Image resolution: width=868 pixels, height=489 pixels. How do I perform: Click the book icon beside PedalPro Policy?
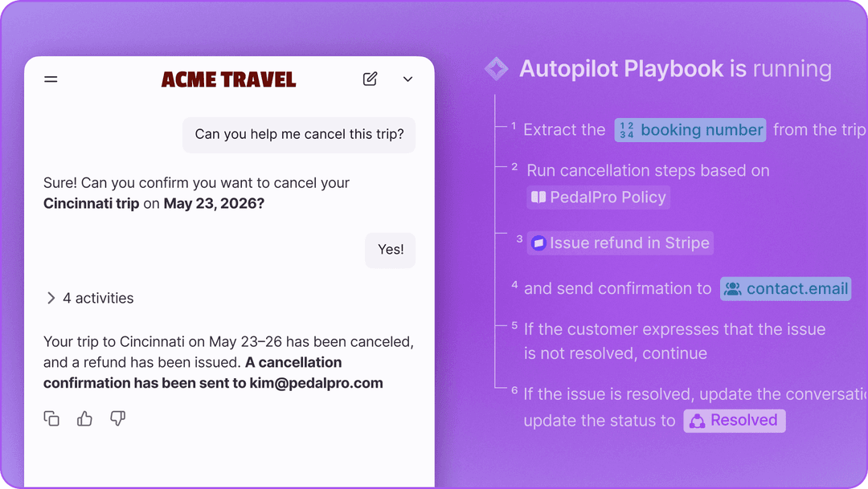pos(538,198)
